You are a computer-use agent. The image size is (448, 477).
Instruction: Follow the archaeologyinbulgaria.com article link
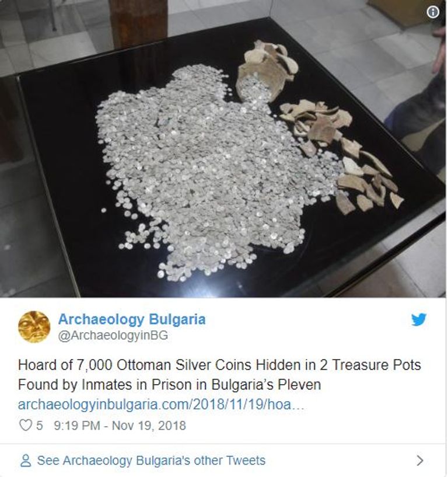pyautogui.click(x=161, y=405)
